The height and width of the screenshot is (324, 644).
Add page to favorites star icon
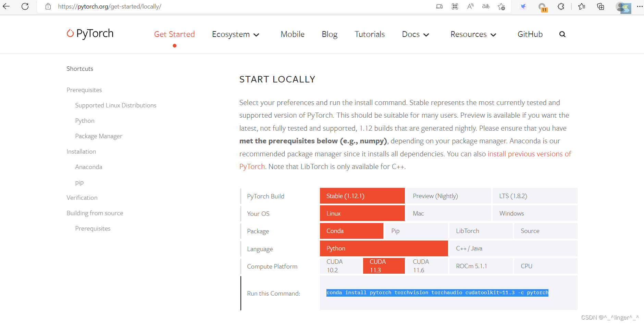click(x=501, y=7)
